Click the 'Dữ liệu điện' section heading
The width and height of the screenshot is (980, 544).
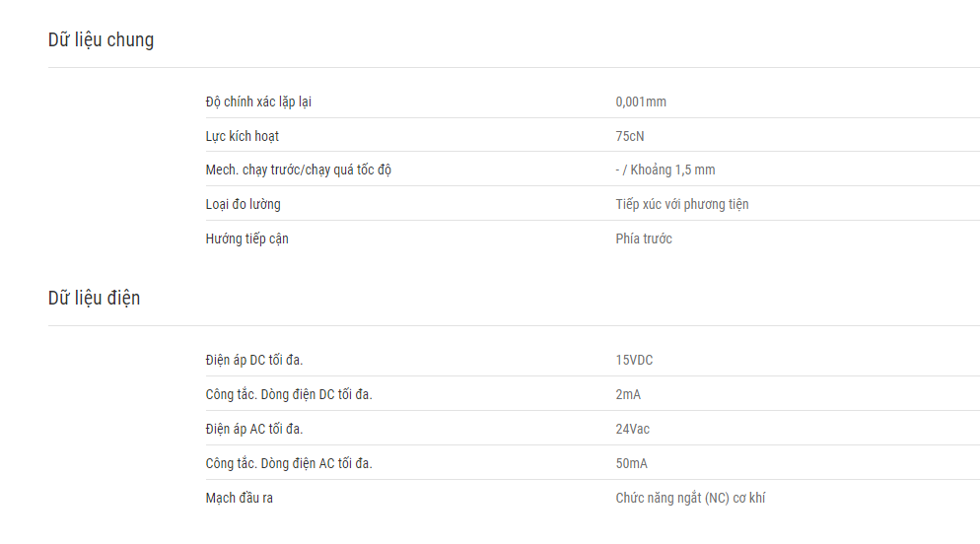94,298
